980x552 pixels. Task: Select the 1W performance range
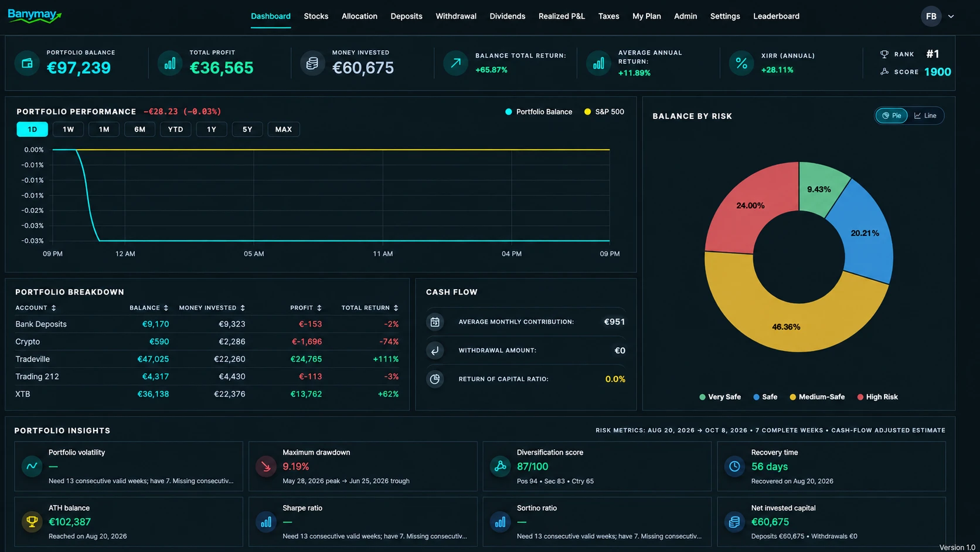click(68, 129)
